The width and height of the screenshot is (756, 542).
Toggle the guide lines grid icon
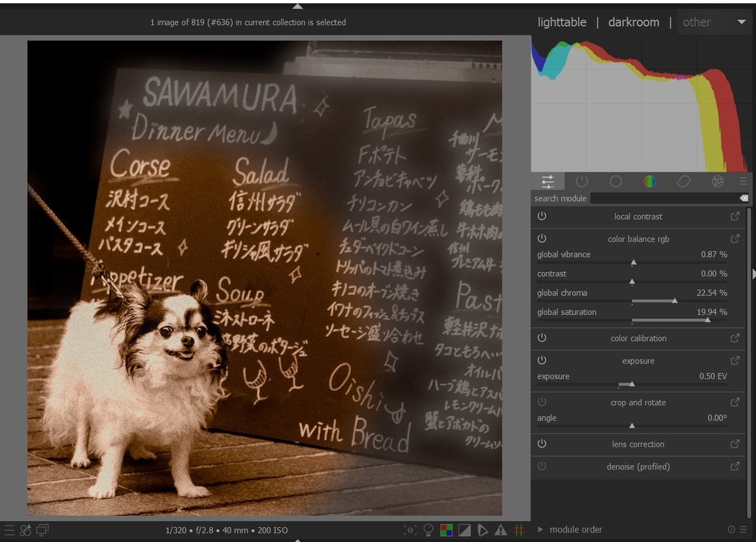[519, 530]
